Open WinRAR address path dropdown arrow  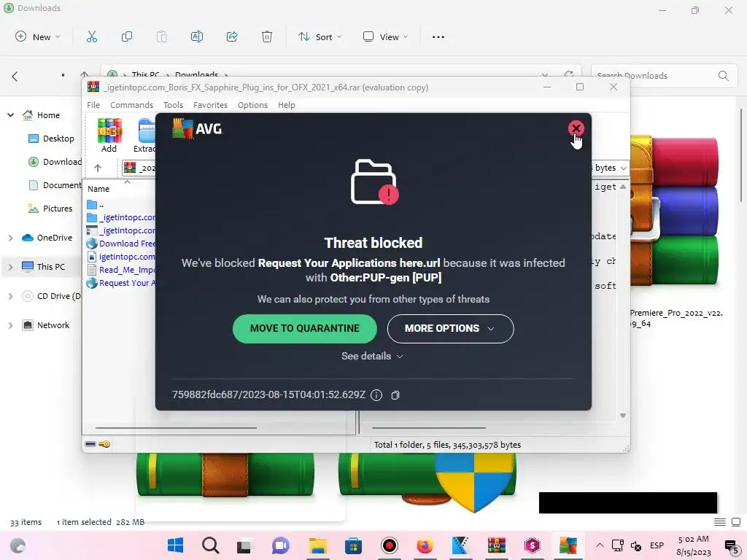coord(624,168)
